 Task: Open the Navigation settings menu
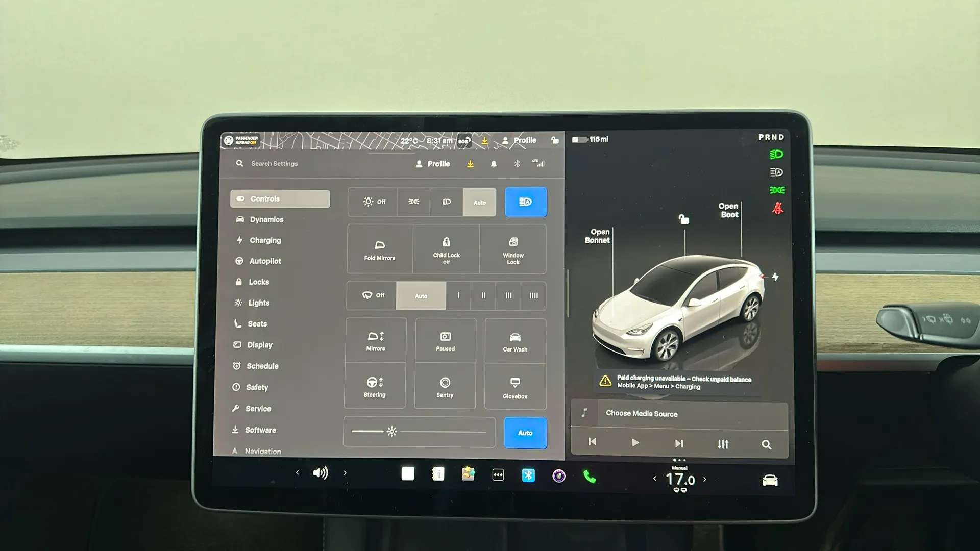(x=256, y=451)
